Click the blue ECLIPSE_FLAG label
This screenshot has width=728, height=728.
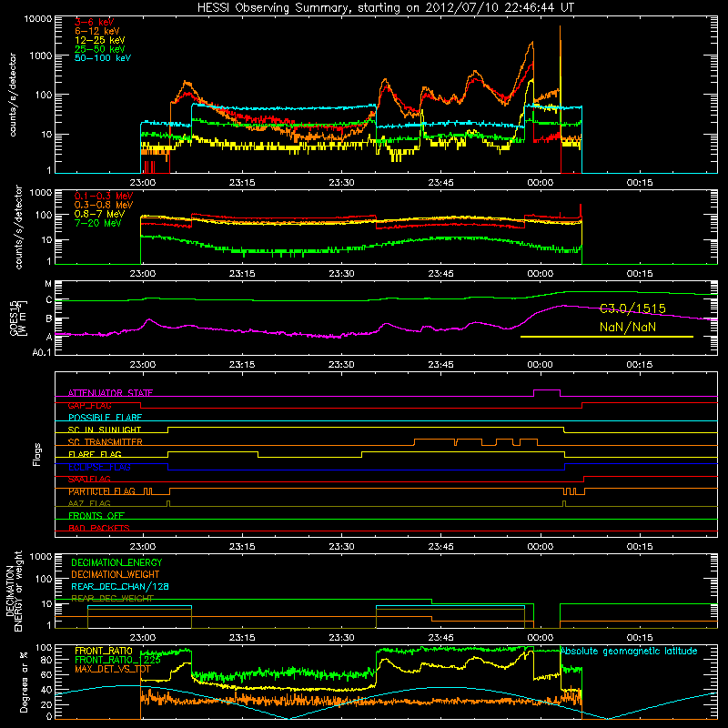[99, 467]
